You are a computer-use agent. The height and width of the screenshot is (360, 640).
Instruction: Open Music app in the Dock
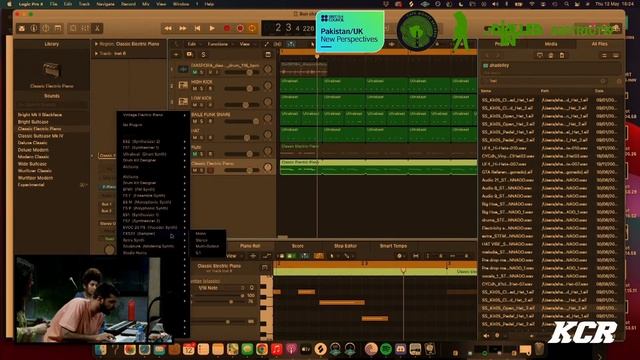277,349
